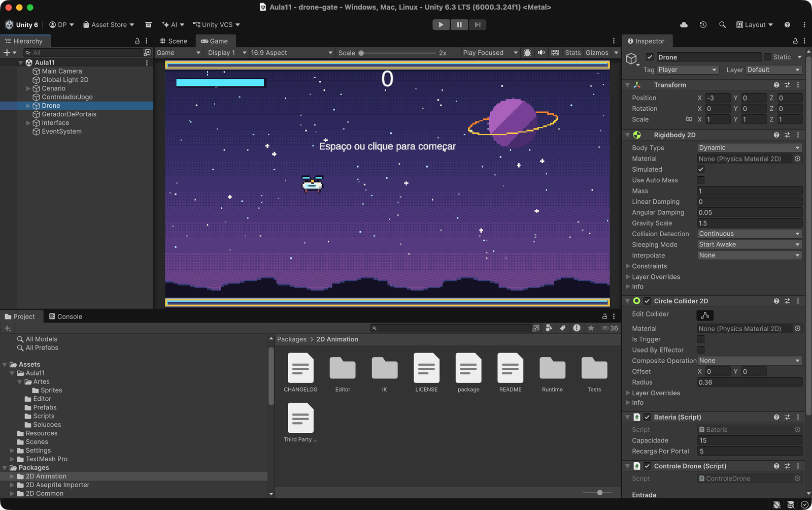Click the Project search by label icon

click(x=563, y=328)
